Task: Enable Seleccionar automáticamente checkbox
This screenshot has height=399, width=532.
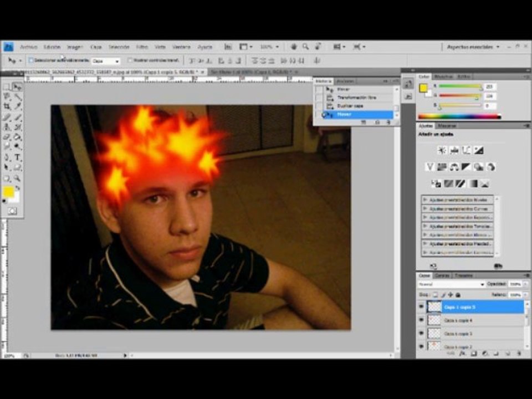Action: point(31,60)
